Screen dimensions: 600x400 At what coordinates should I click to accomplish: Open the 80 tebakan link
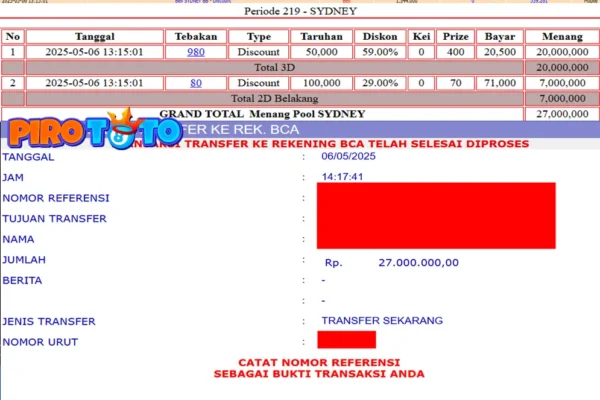point(195,82)
